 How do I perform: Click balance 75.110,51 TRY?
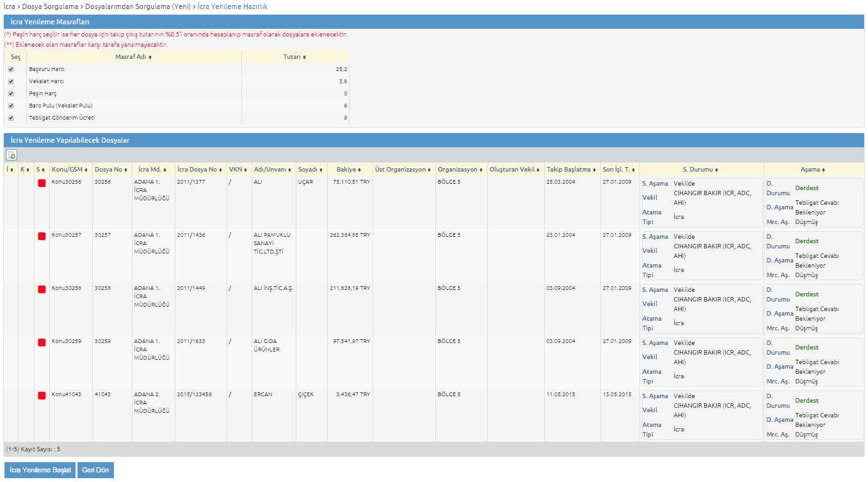351,182
